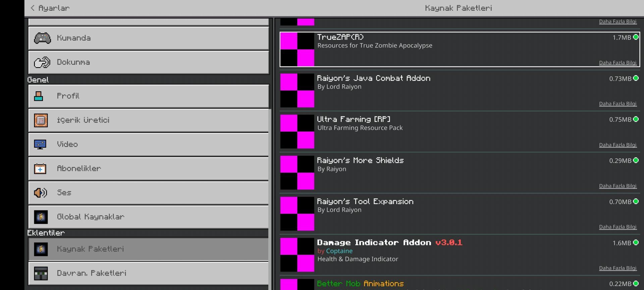This screenshot has width=644, height=290.
Task: Click the Ultra Farming [RP] thumbnail
Action: pyautogui.click(x=297, y=132)
